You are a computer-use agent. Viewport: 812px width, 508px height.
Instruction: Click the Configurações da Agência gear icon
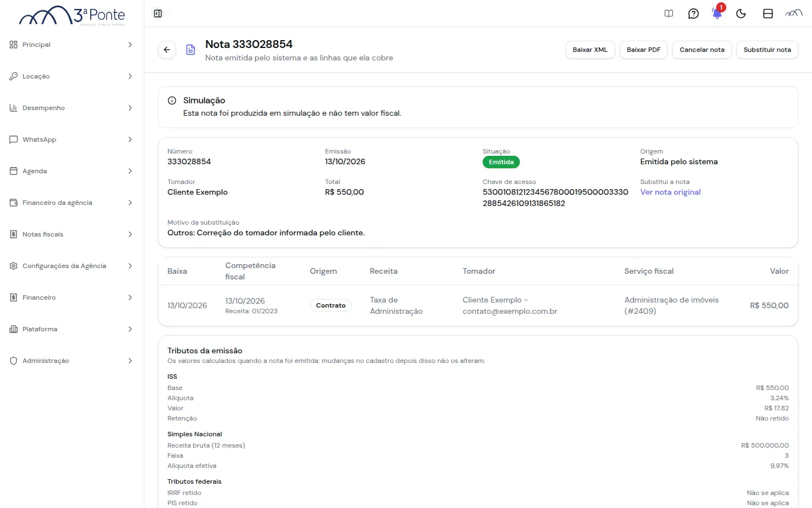point(14,266)
